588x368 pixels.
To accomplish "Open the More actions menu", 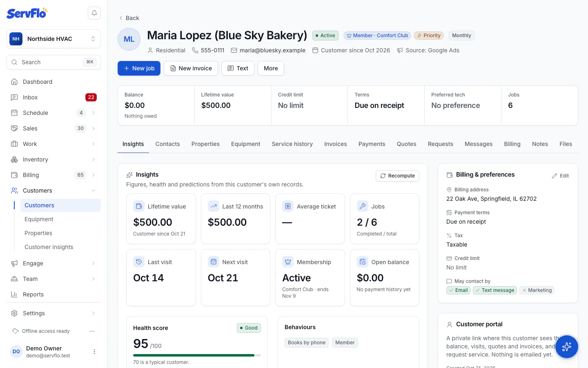I will 271,68.
